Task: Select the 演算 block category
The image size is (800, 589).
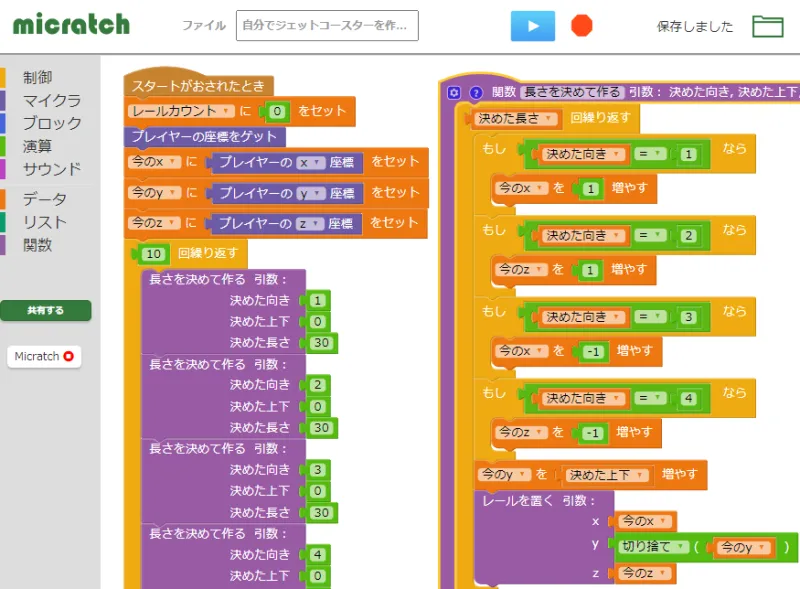Action: coord(37,146)
